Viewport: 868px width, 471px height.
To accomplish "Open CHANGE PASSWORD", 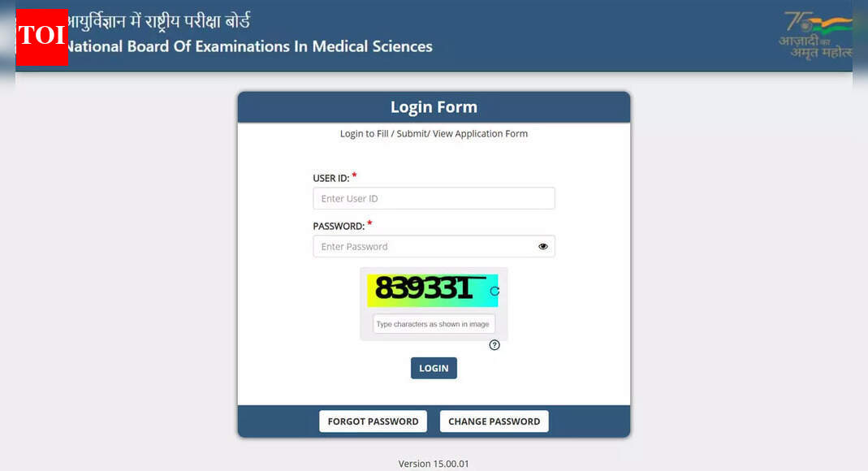I will click(x=494, y=421).
